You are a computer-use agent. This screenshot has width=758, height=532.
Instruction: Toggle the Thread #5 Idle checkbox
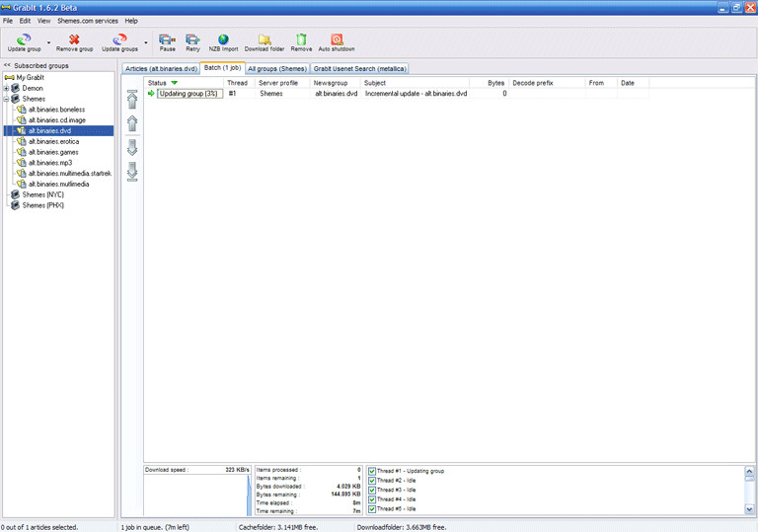(372, 508)
